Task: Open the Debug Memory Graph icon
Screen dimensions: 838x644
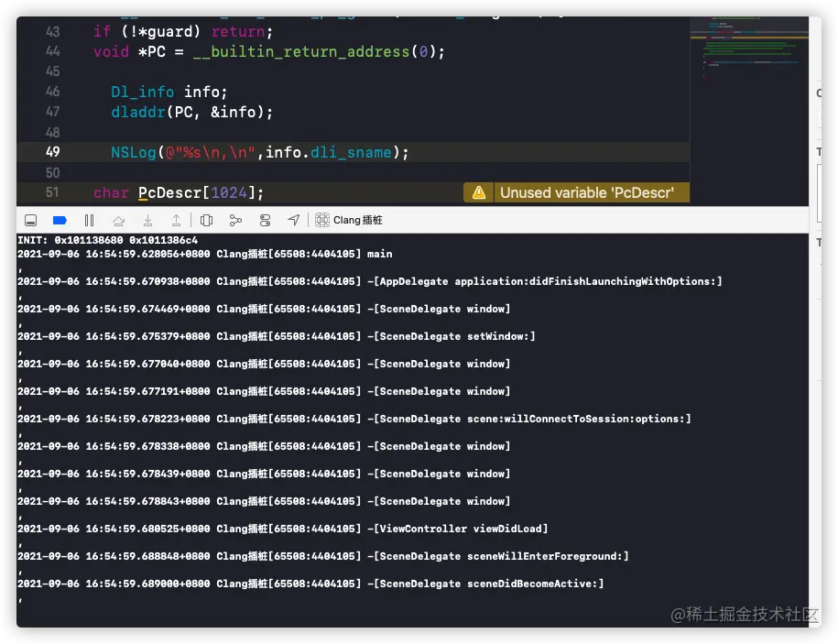Action: [x=235, y=220]
